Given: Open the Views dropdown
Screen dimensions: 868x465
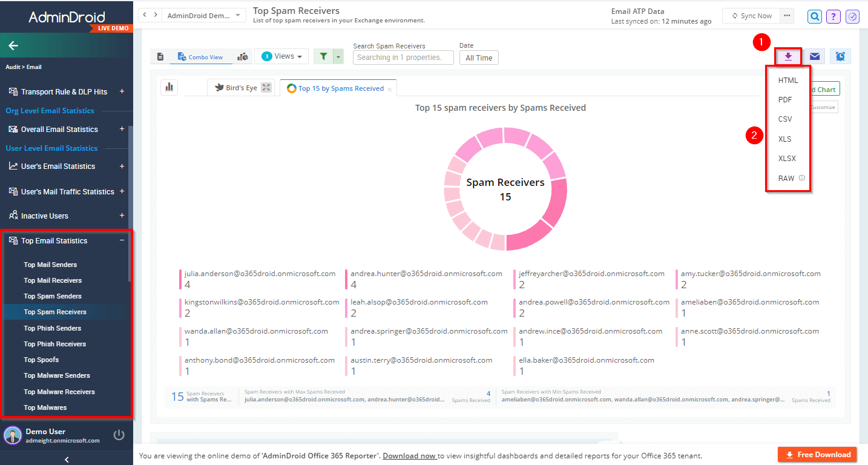Looking at the screenshot, I should tap(281, 56).
